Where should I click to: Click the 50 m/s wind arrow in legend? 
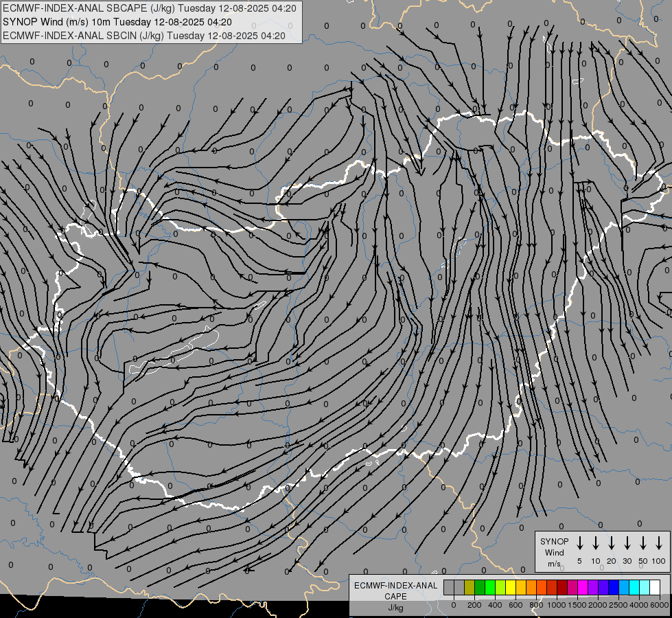click(x=643, y=542)
